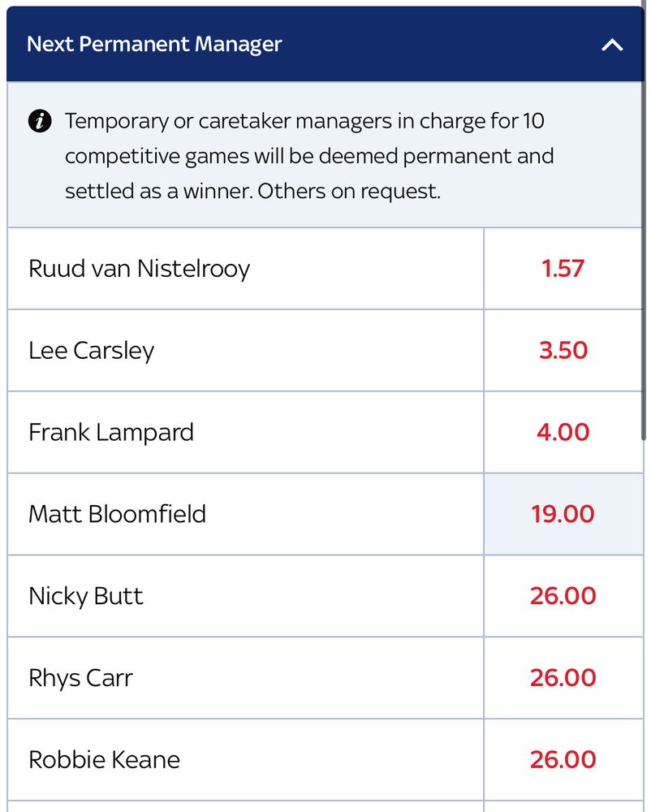The width and height of the screenshot is (651, 812).
Task: Click the Ruud van Nistelrooy name
Action: click(x=139, y=269)
